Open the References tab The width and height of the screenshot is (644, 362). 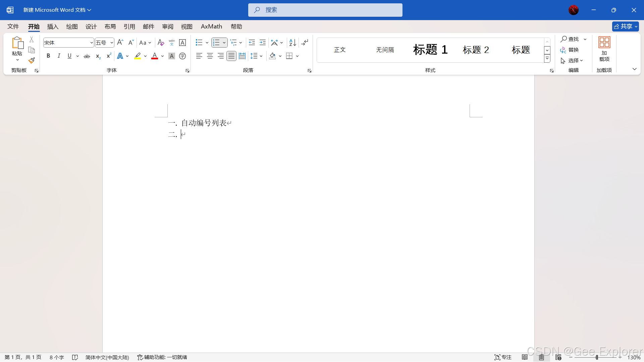(129, 26)
